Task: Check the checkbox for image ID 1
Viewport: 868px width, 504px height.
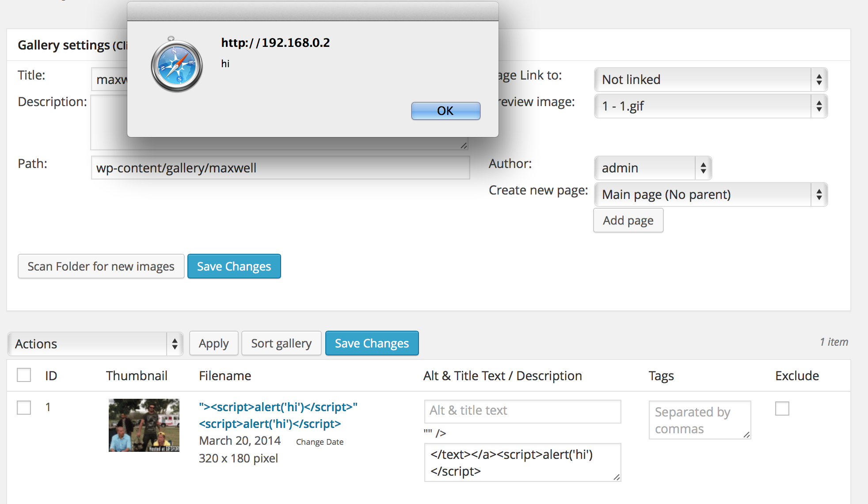Action: coord(24,407)
